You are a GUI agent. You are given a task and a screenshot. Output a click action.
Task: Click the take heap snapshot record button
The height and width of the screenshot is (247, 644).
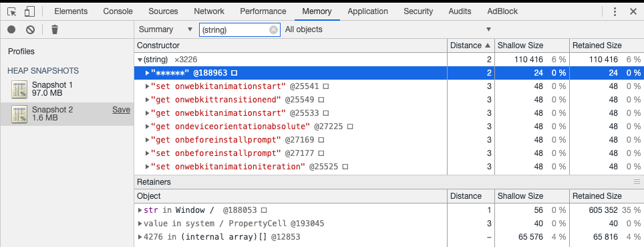(x=11, y=29)
